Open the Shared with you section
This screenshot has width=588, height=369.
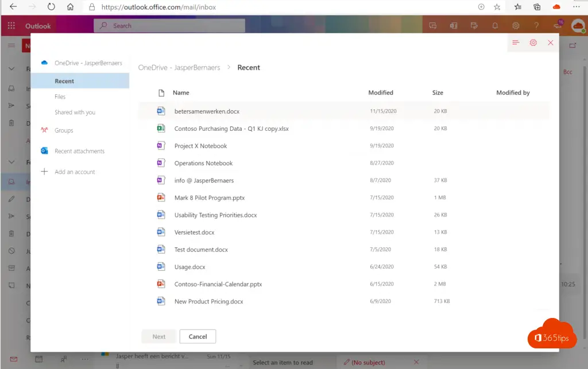coord(75,112)
